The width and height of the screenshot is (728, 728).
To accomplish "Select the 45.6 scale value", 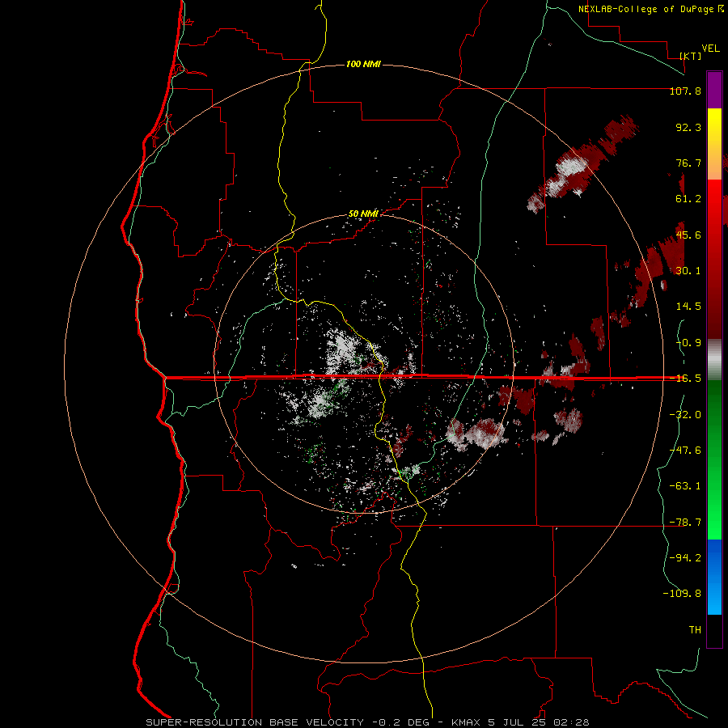I will (x=688, y=235).
